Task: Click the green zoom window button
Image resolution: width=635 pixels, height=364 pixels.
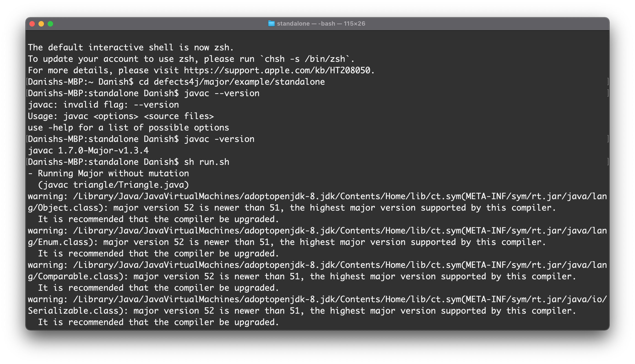Action: pos(51,24)
